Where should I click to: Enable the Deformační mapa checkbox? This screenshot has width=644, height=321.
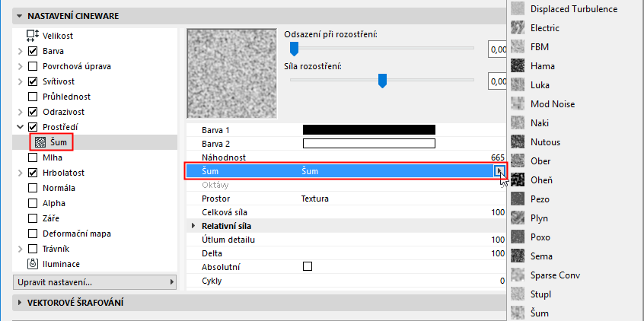33,234
